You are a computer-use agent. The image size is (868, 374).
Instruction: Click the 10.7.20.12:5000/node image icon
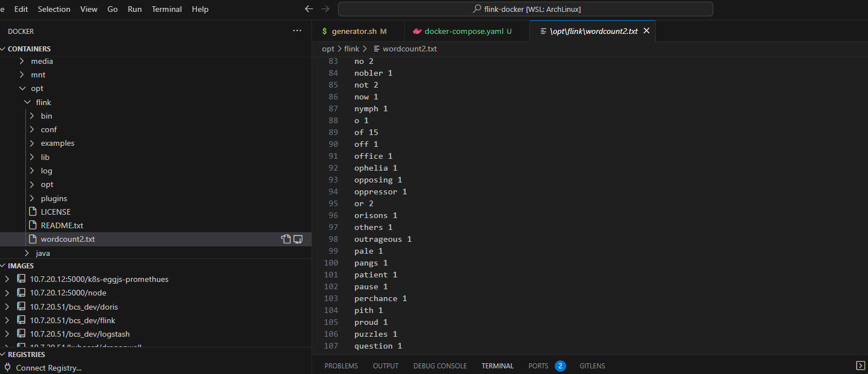21,293
